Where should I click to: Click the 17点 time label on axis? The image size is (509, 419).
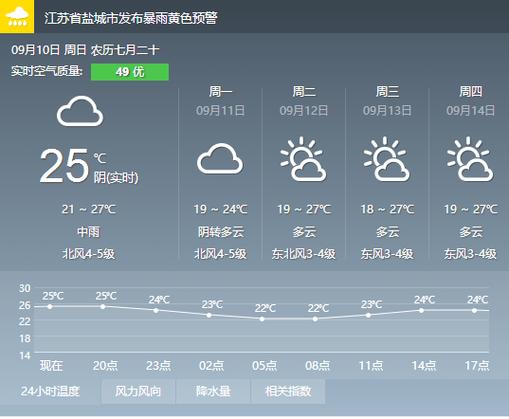[x=477, y=366]
